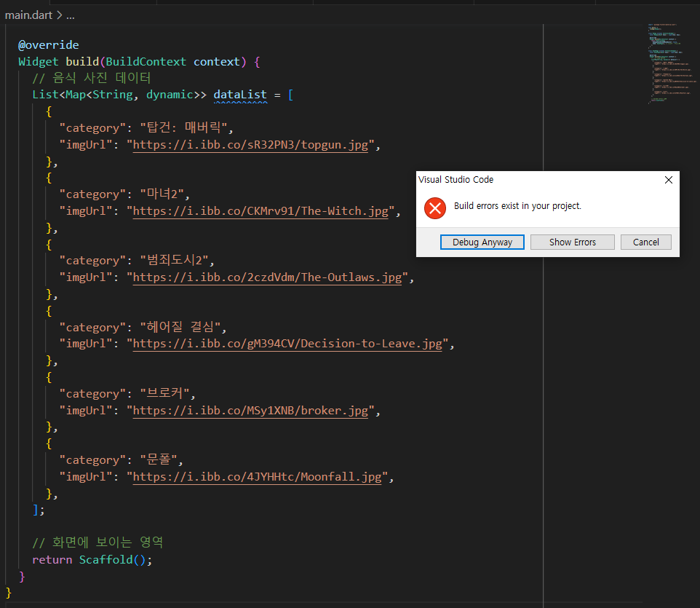The width and height of the screenshot is (700, 608).
Task: Click the breadcrumb ellipsis after main.dart
Action: [x=71, y=15]
